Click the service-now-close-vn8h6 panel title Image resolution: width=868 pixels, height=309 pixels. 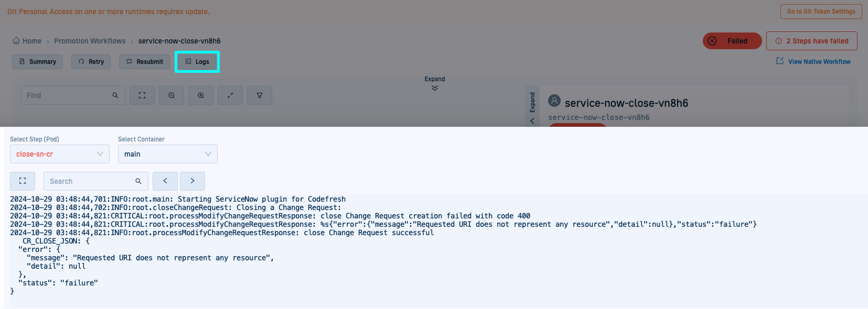[626, 103]
